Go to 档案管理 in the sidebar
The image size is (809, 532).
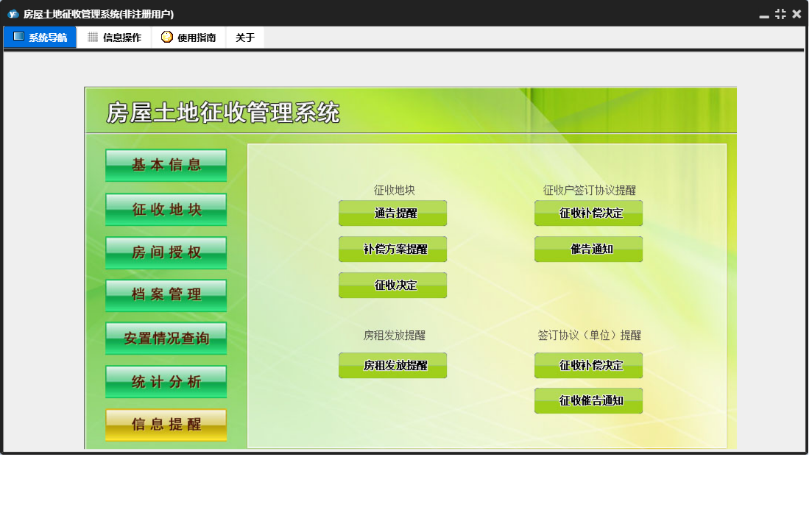[166, 295]
